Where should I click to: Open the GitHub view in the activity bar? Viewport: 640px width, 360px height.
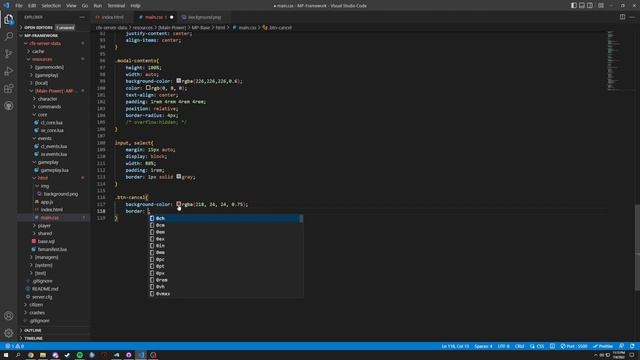[x=9, y=106]
